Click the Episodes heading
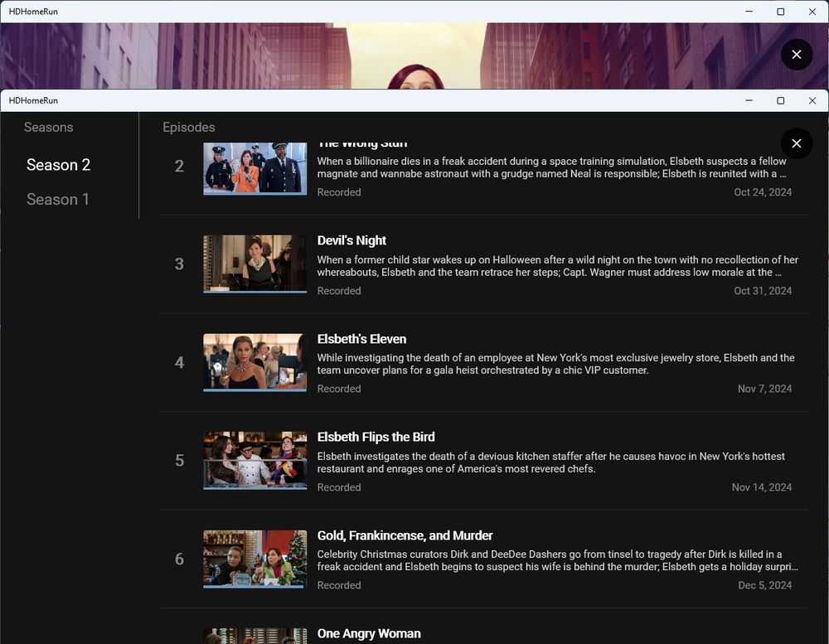Viewport: 829px width, 644px height. coord(189,128)
